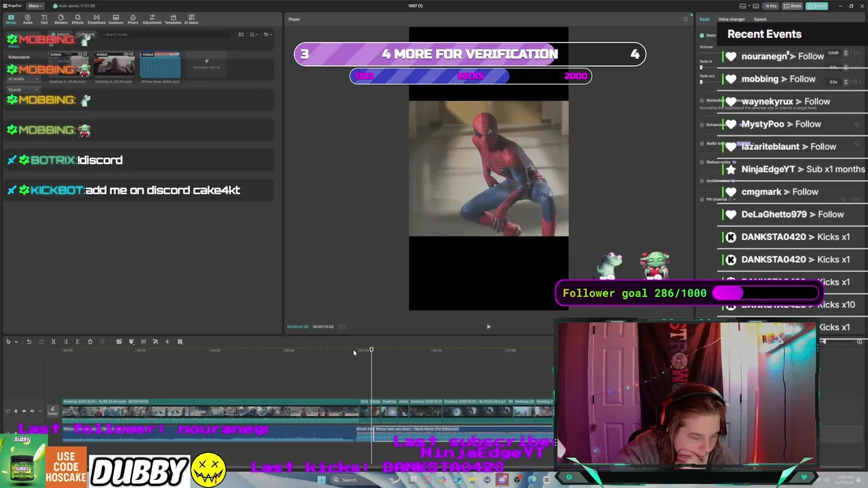Image resolution: width=868 pixels, height=488 pixels.
Task: Click the Import media button
Action: tap(60, 34)
